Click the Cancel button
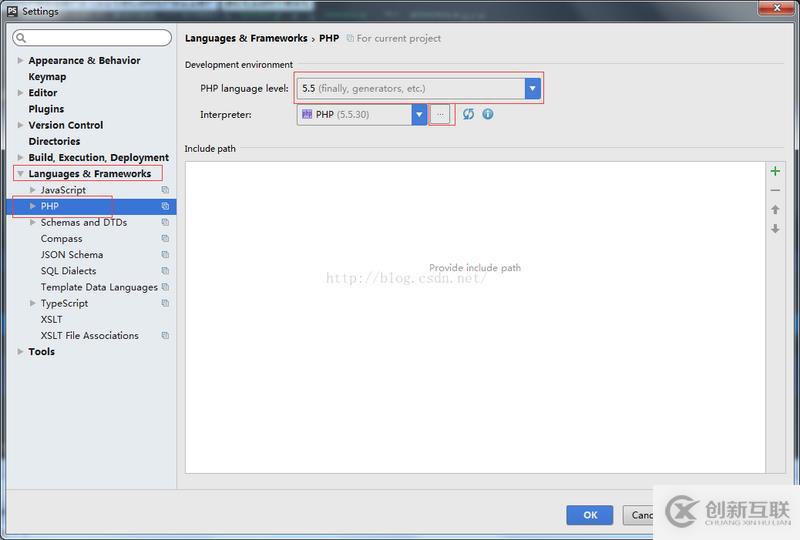 pyautogui.click(x=638, y=515)
